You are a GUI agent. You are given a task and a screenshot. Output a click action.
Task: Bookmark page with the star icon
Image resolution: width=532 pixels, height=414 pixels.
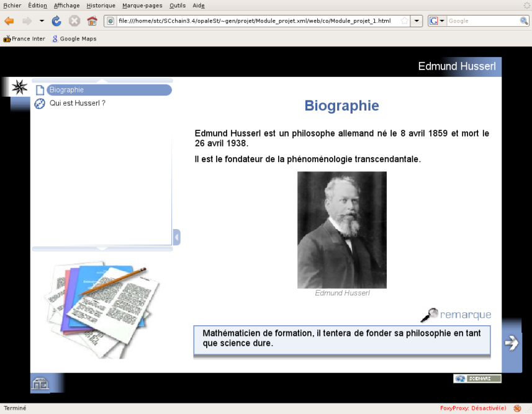click(404, 20)
